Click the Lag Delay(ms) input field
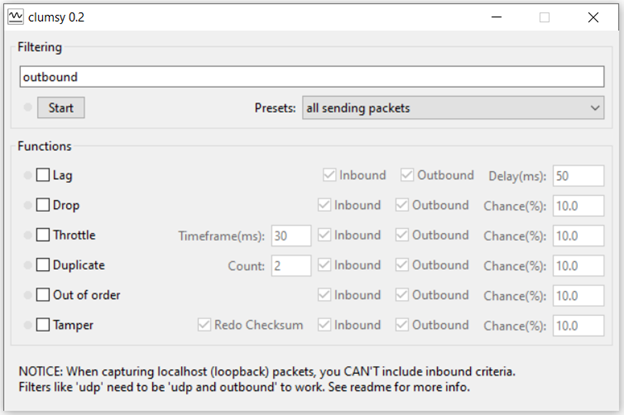The height and width of the screenshot is (415, 624). click(578, 176)
